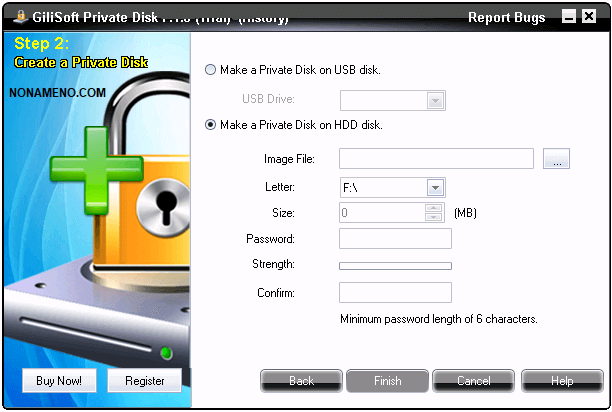Decrease the Size value with down arrow
The height and width of the screenshot is (412, 612).
click(434, 217)
